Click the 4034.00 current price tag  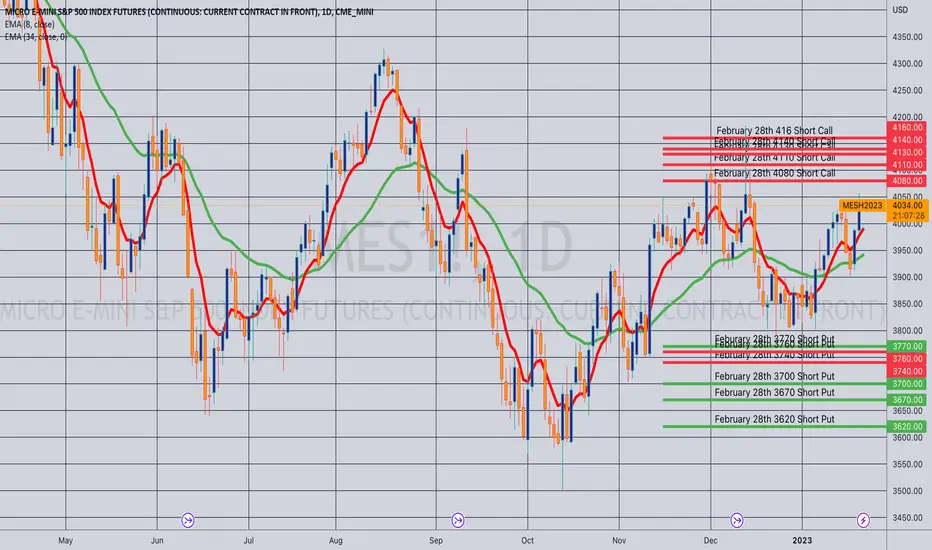coord(908,206)
